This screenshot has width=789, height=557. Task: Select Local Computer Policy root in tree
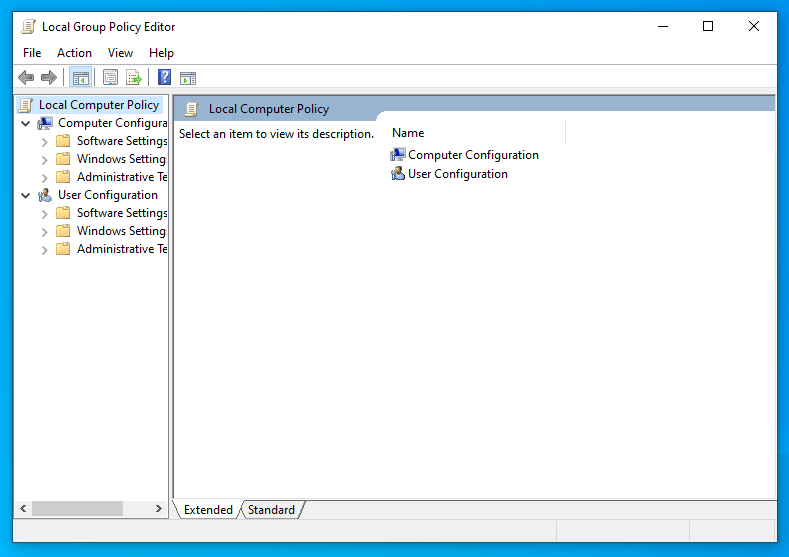[99, 105]
